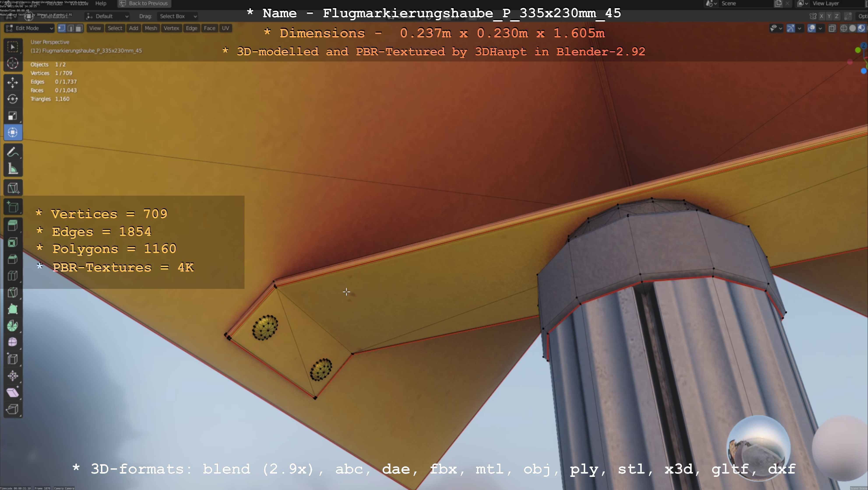Open the Edit Mode dropdown
This screenshot has height=490, width=868.
[x=29, y=28]
